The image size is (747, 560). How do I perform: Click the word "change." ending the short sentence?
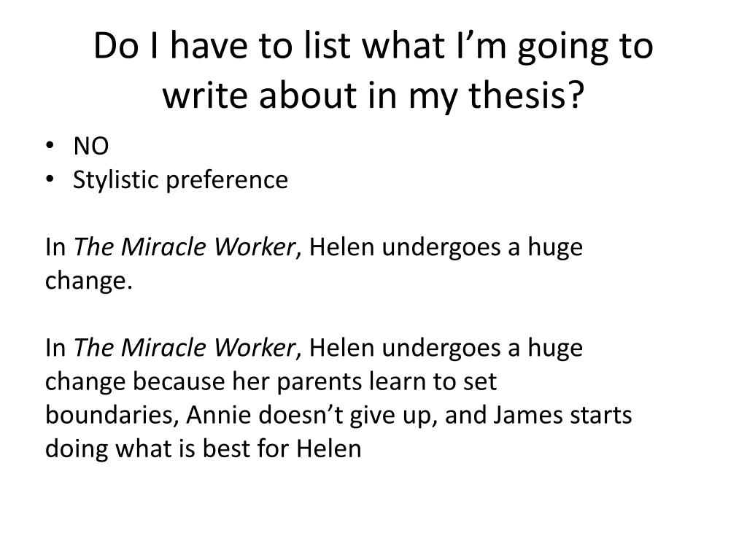pyautogui.click(x=89, y=281)
